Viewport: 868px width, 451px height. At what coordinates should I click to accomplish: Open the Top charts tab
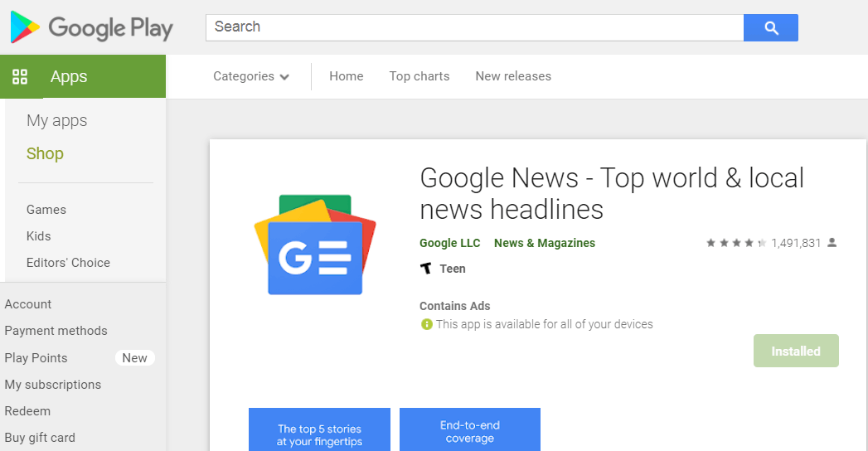419,76
